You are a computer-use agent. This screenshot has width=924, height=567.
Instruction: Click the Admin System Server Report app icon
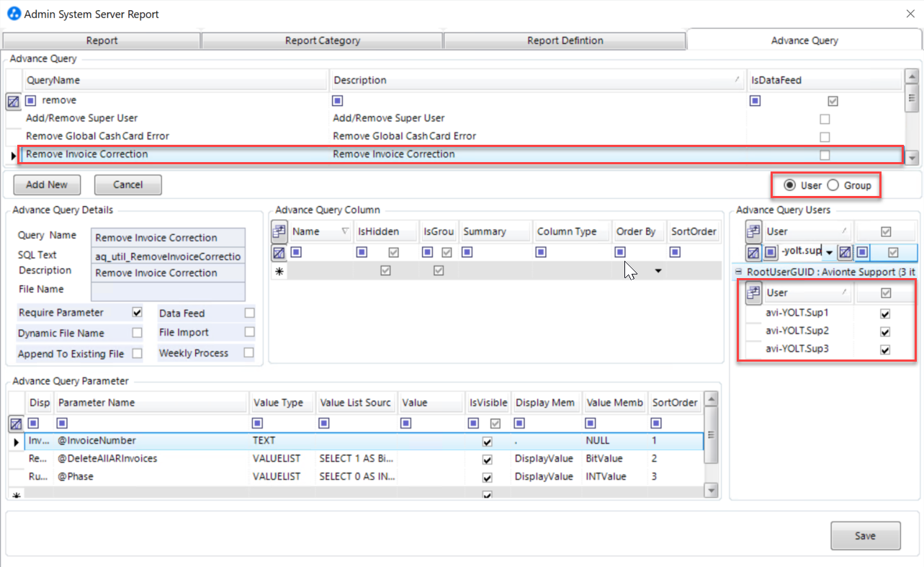[x=14, y=14]
